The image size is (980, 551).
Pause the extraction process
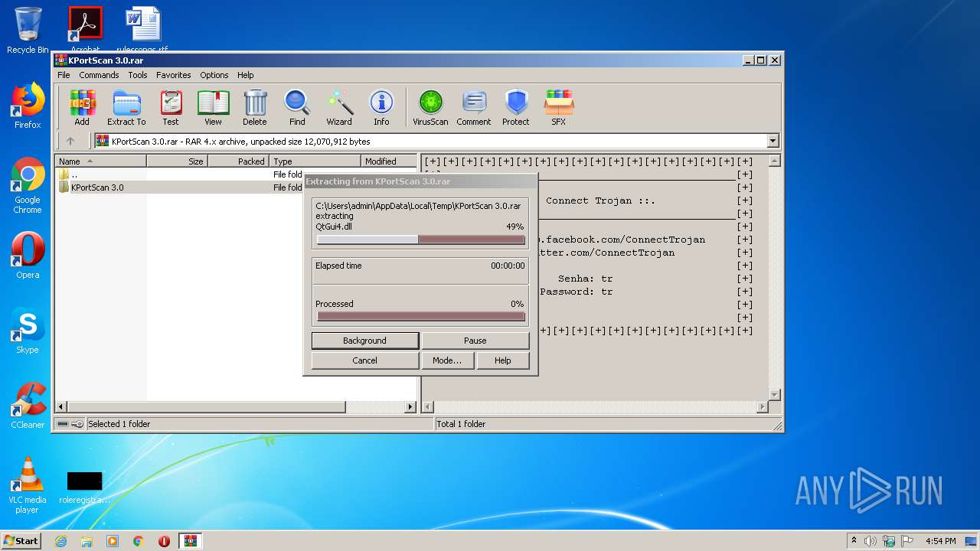475,341
